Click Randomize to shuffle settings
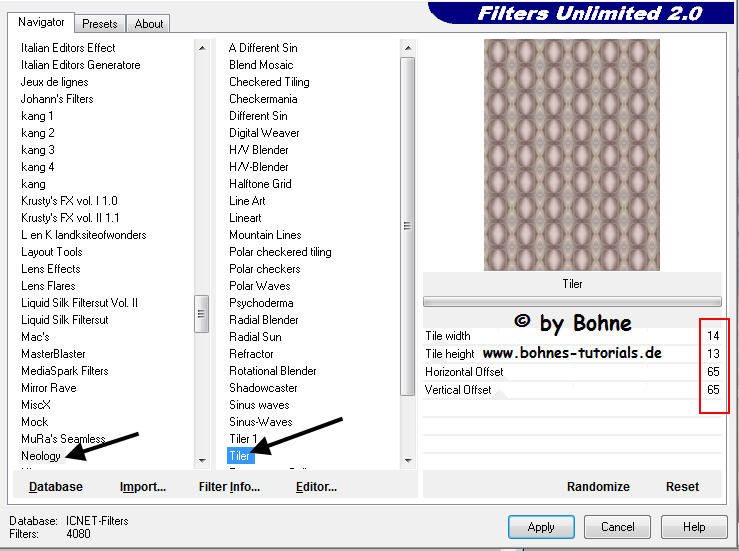 pos(598,487)
